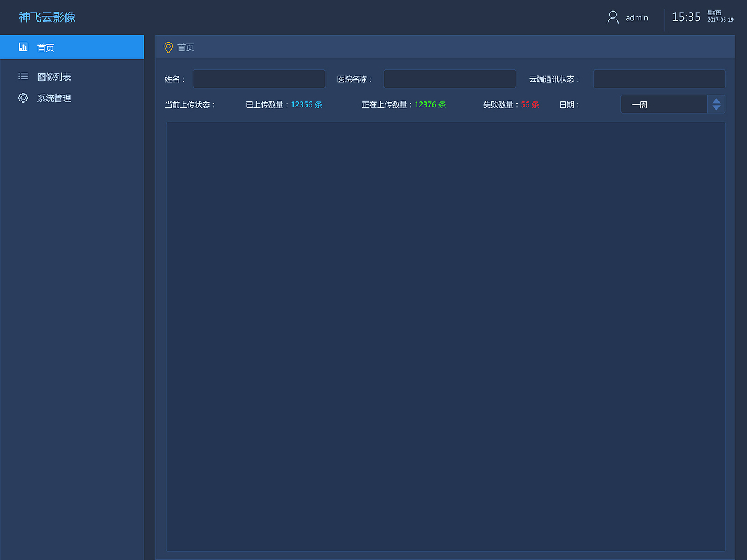The height and width of the screenshot is (560, 747).
Task: Click the 系统管理 gear icon
Action: coord(23,98)
